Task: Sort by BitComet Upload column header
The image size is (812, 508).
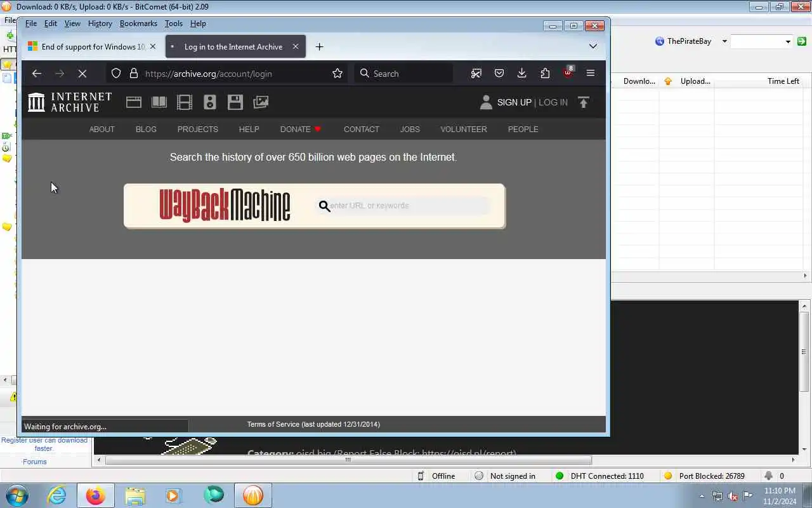Action: [x=688, y=81]
